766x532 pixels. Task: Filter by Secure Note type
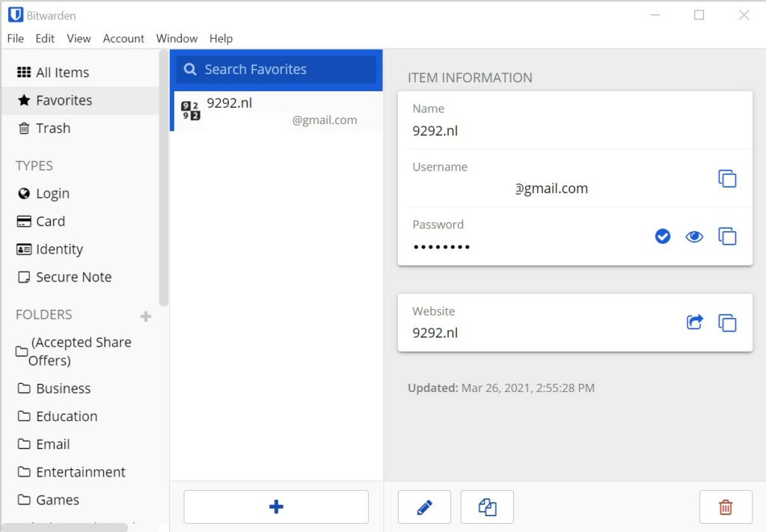(64, 277)
